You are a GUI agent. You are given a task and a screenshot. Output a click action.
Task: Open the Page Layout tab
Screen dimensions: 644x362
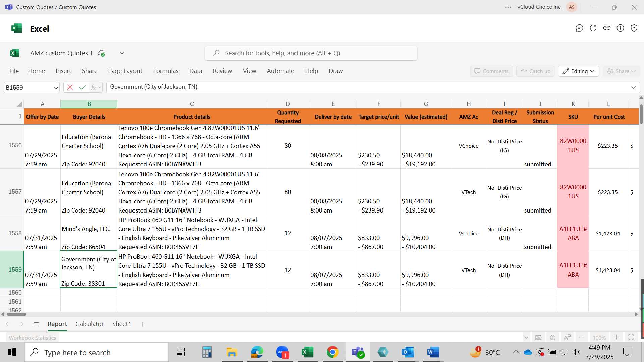(x=125, y=71)
